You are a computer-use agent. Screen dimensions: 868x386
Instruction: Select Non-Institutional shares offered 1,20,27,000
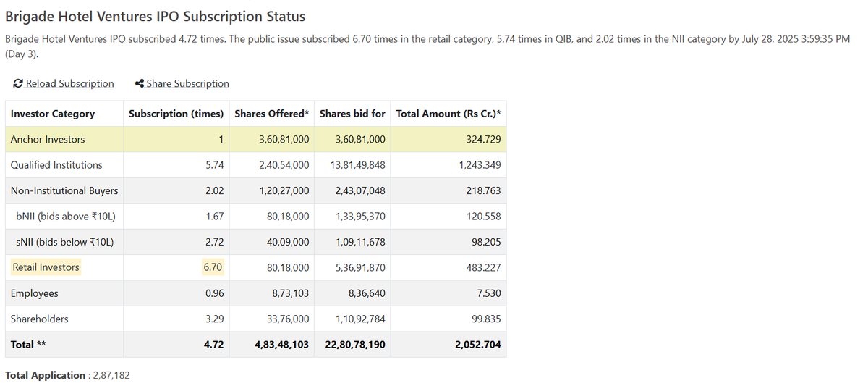(x=284, y=190)
